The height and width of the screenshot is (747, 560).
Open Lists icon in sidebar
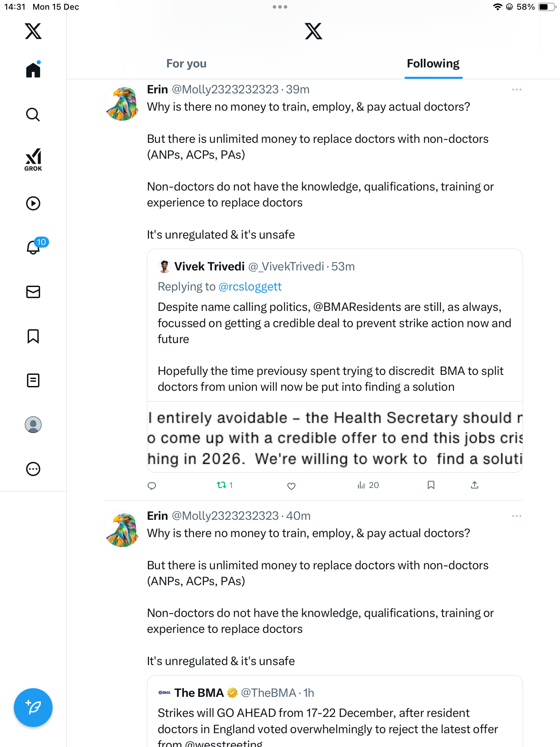pos(33,380)
